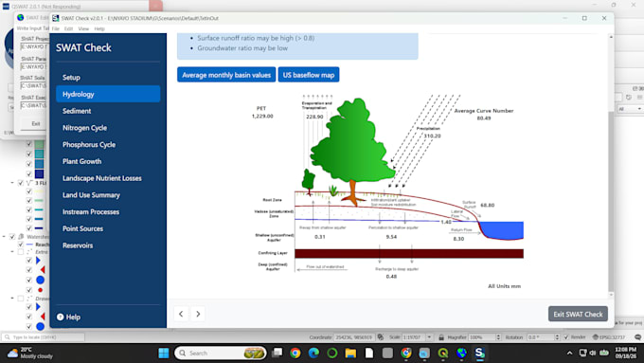Click the Windows taskbar Search box
This screenshot has width=644, height=363.
[221, 354]
